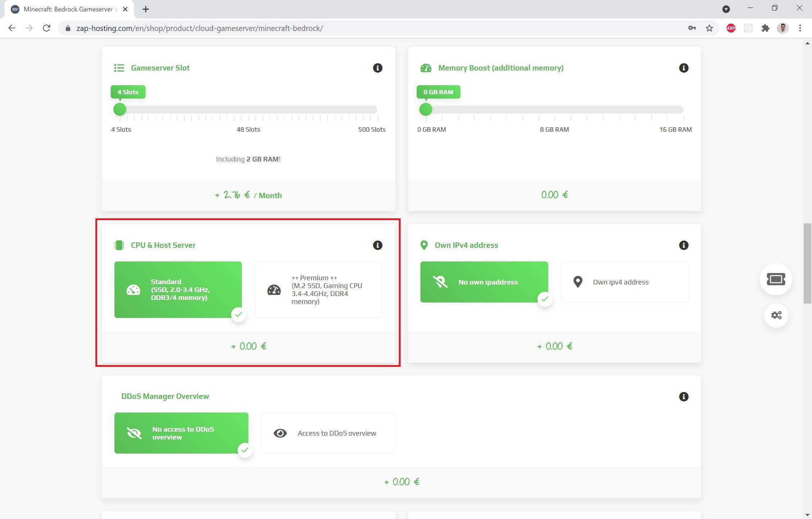812x519 pixels.
Task: View site security lock icon
Action: (68, 28)
